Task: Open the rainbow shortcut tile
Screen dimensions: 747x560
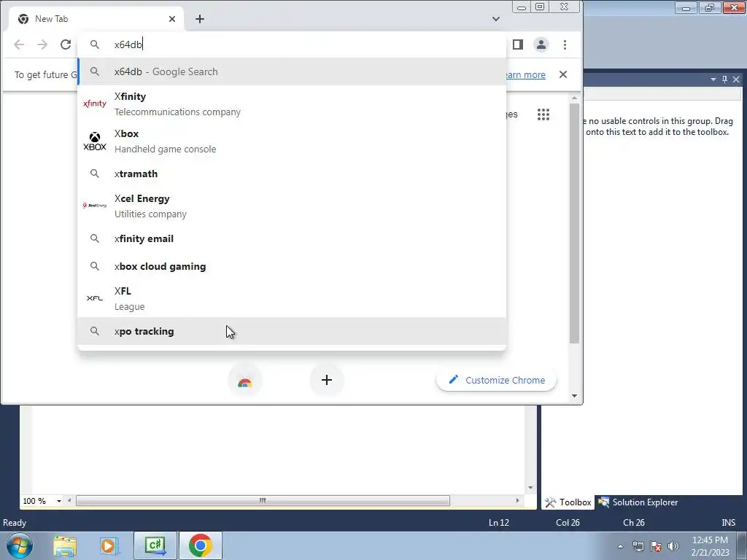Action: [245, 381]
